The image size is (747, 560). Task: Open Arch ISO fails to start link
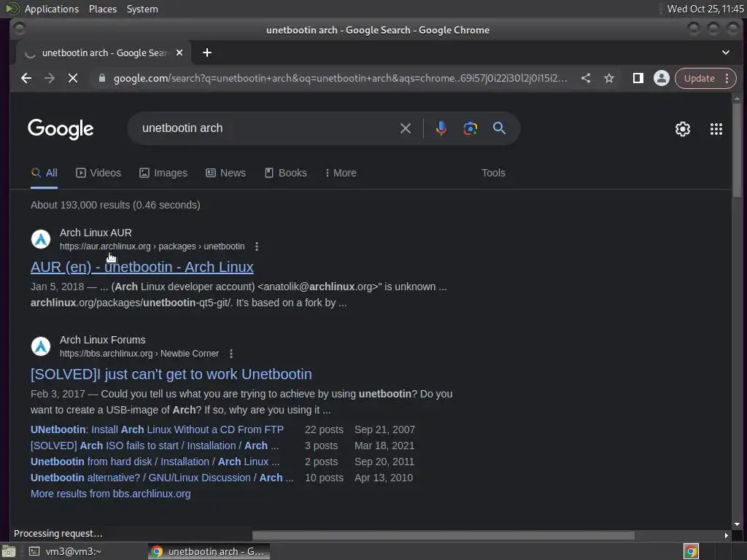tap(155, 446)
